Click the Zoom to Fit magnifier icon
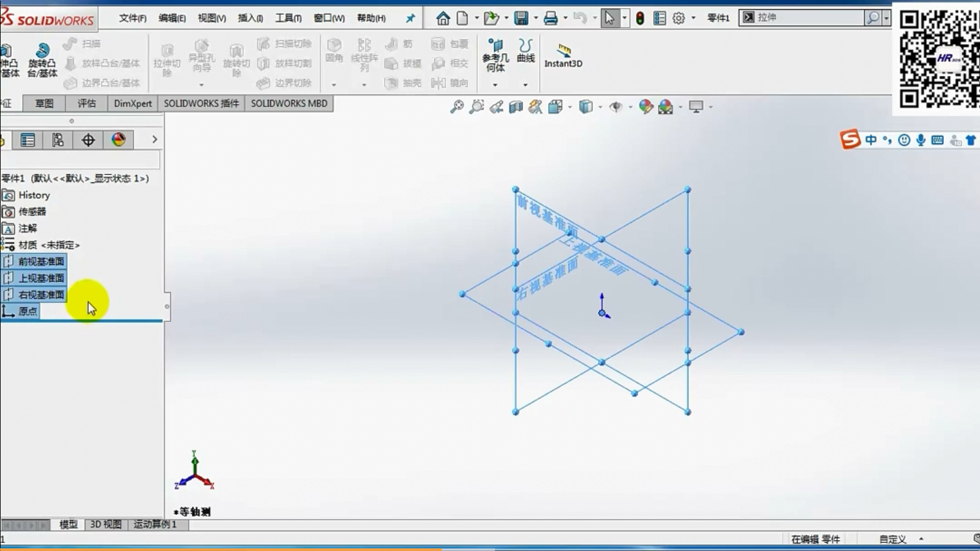 [x=457, y=107]
